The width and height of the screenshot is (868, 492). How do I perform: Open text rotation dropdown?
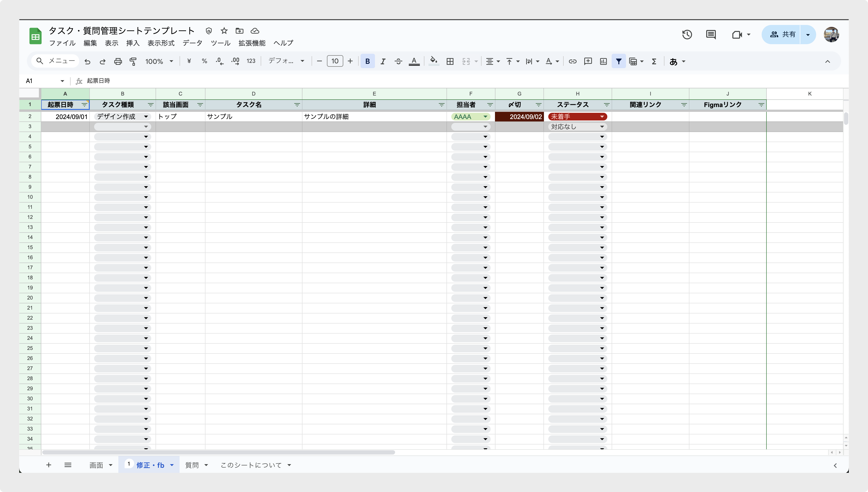(552, 61)
